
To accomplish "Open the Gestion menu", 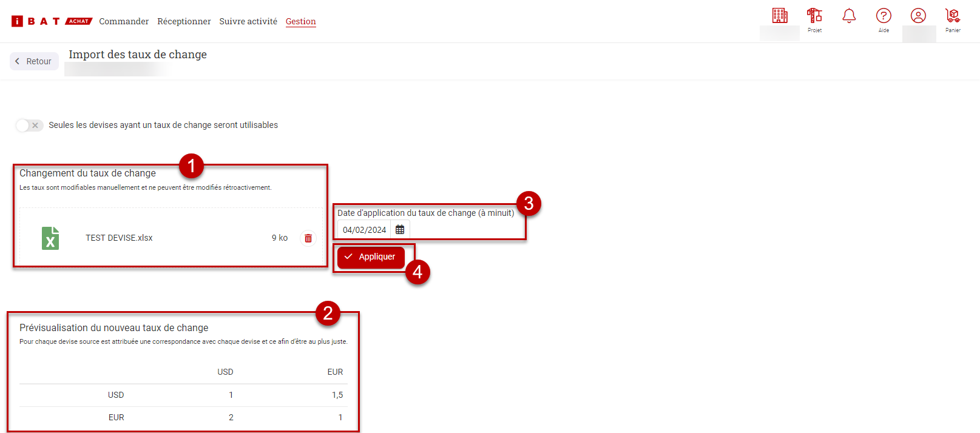I will point(301,21).
